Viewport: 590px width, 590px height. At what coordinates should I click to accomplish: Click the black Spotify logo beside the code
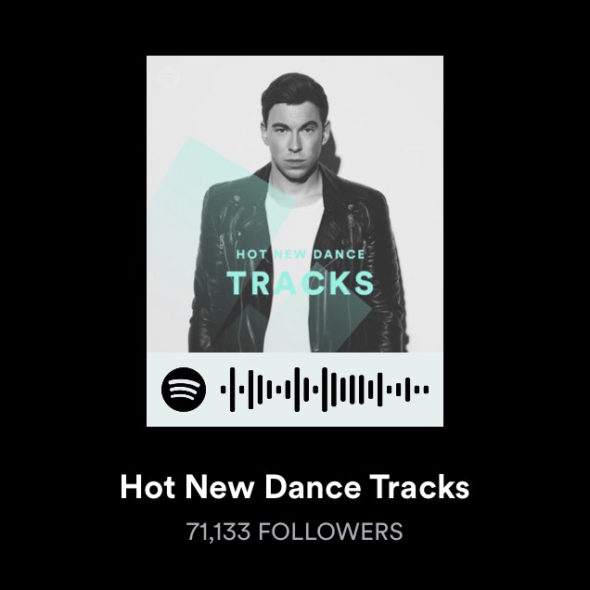click(184, 389)
